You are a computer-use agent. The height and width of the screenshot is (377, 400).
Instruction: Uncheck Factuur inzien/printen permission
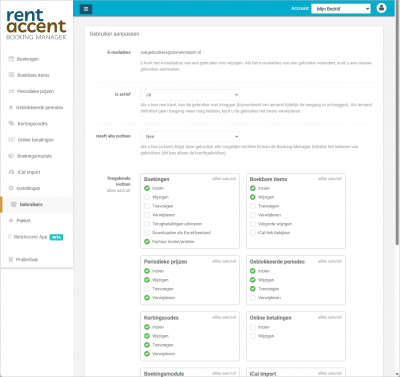click(x=147, y=241)
